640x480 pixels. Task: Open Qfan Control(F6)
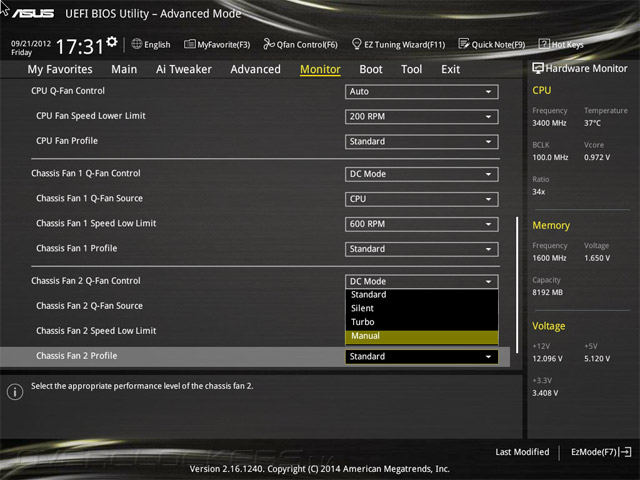pos(300,44)
